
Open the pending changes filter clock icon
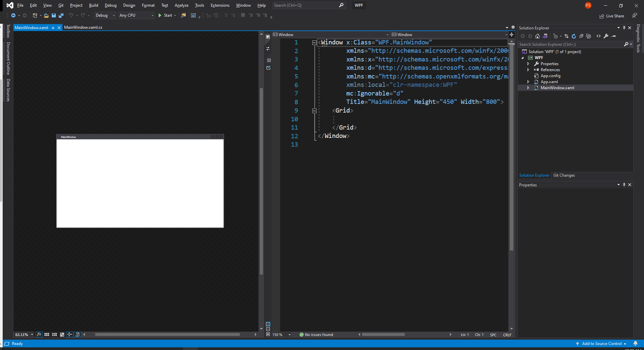tap(555, 36)
